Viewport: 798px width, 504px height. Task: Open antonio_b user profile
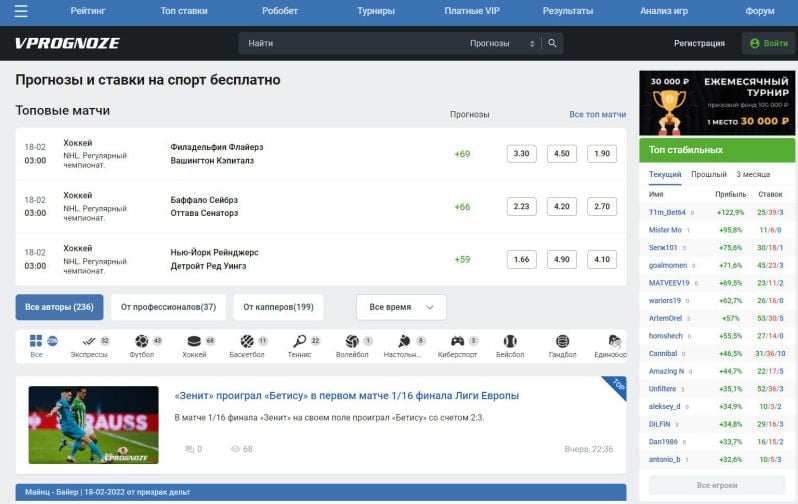pos(665,459)
